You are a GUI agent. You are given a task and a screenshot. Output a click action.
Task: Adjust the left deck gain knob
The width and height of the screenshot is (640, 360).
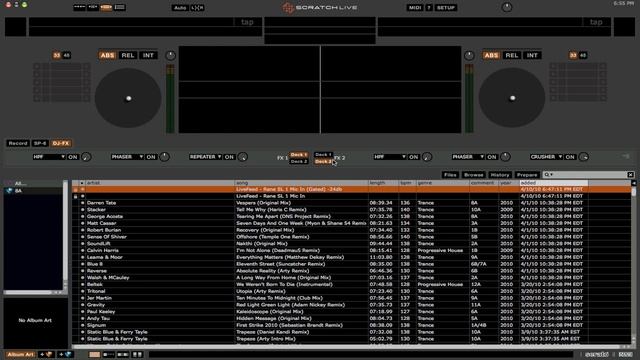click(x=170, y=55)
